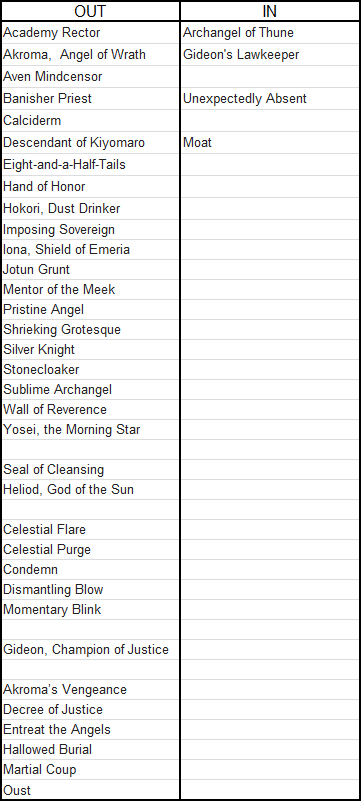Screen dimensions: 361x801
Task: Select the Oust cell
Action: click(90, 790)
